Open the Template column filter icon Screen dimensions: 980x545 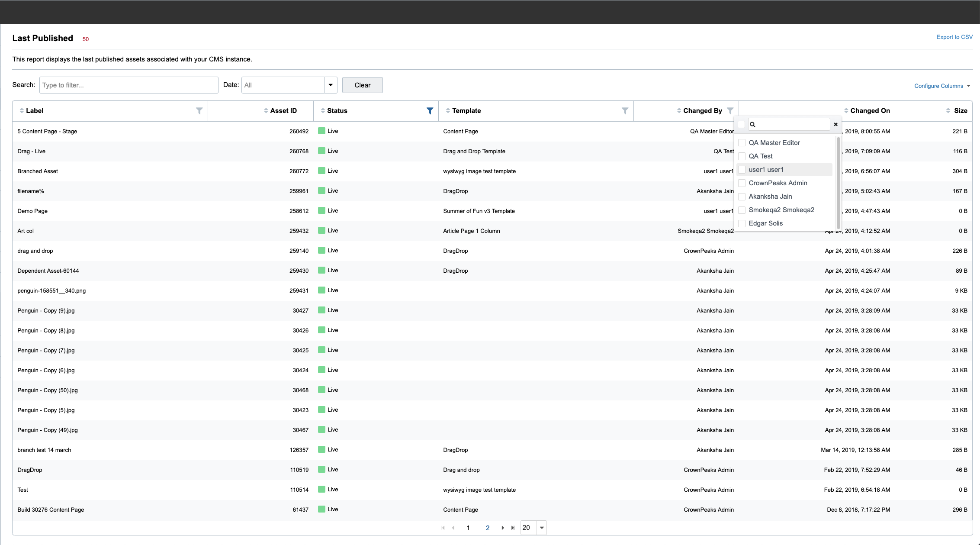coord(625,111)
